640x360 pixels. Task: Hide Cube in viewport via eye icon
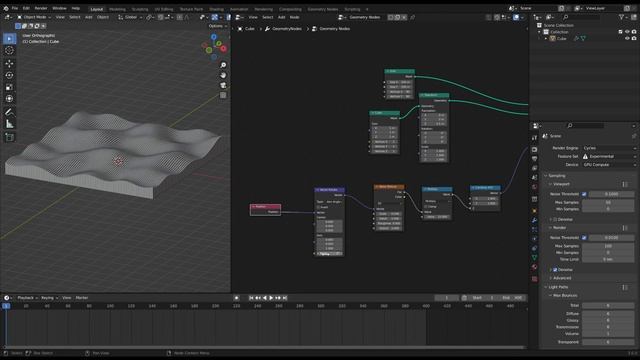tap(627, 38)
